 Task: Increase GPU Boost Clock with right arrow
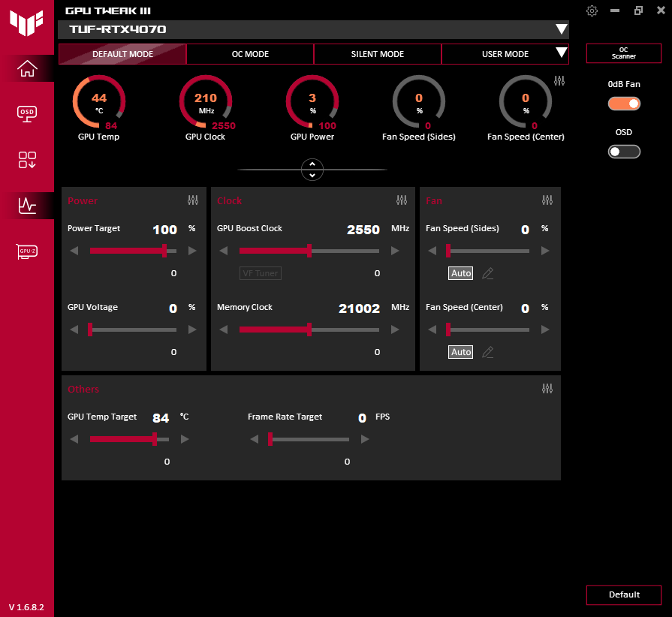click(x=395, y=251)
